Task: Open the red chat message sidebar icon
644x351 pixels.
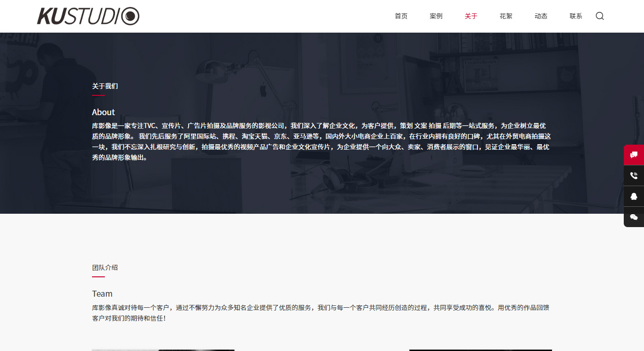Action: pos(633,155)
